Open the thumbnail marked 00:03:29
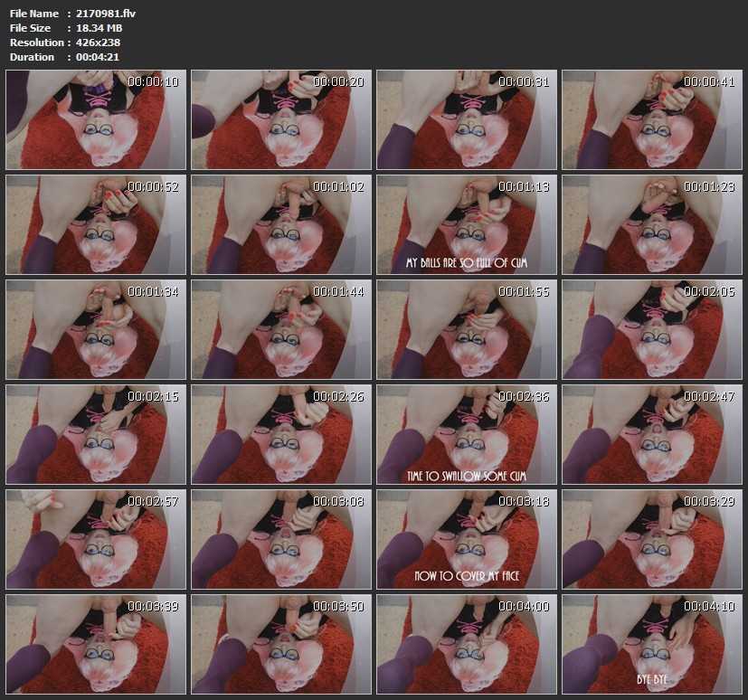 (x=652, y=539)
